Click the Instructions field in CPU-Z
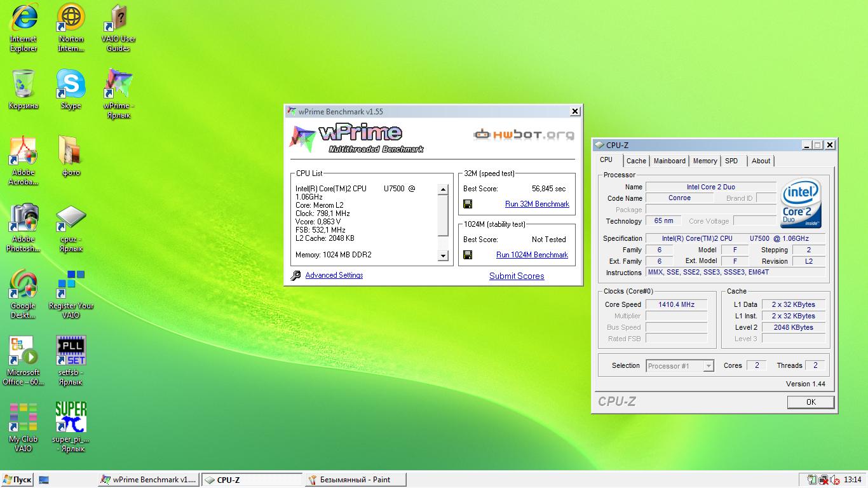The width and height of the screenshot is (868, 488). 735,272
